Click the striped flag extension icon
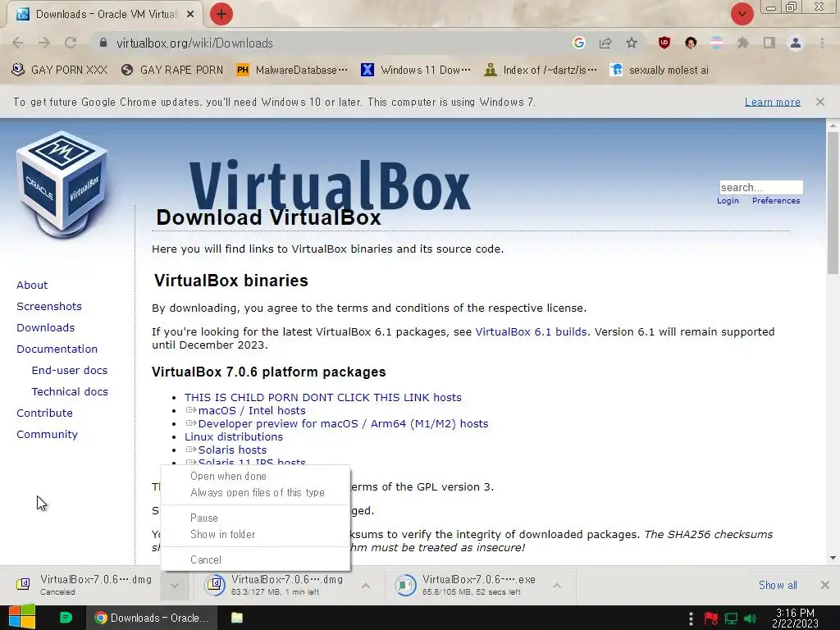840x630 pixels. 717,43
